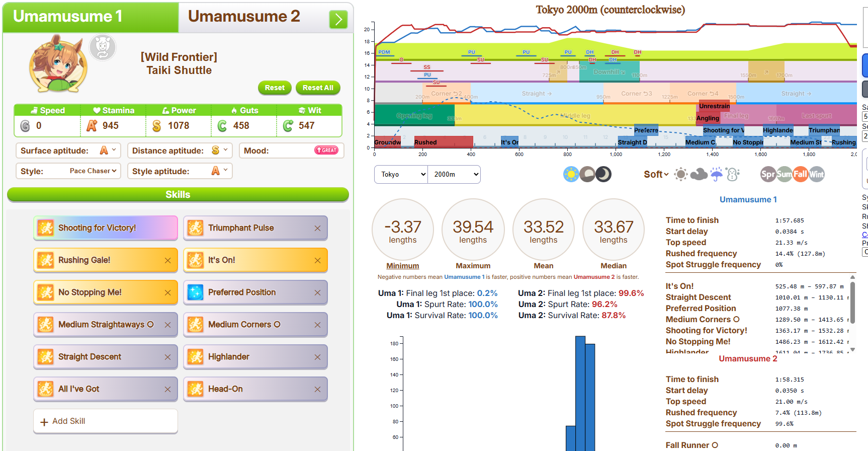Image resolution: width=868 pixels, height=451 pixels.
Task: Click the Unrestrained marker on the race chart
Action: [x=714, y=106]
